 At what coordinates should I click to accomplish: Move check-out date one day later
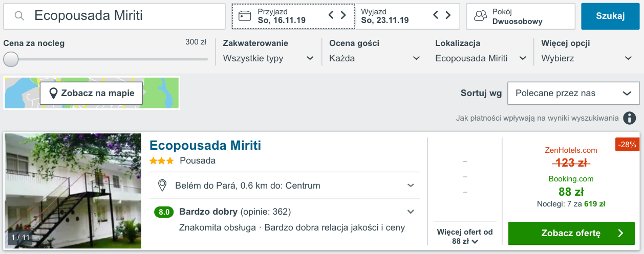[448, 15]
